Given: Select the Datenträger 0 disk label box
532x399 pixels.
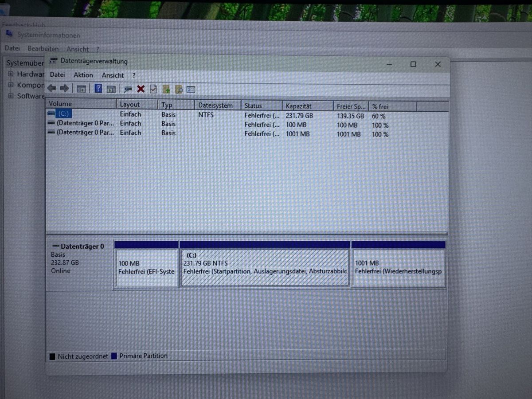Looking at the screenshot, I should click(79, 265).
